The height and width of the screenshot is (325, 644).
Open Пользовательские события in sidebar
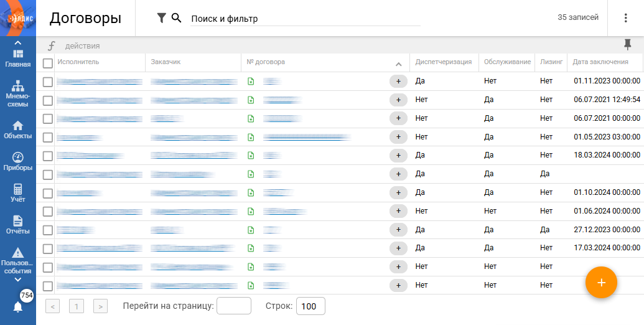18,260
